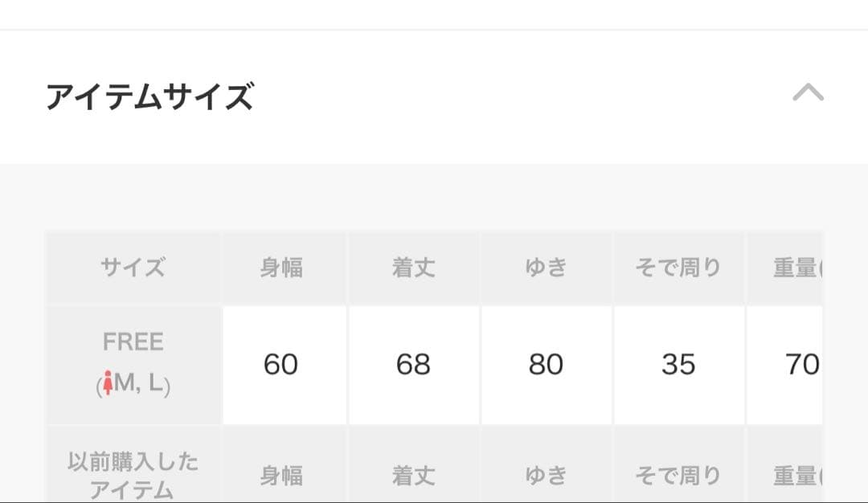Click 身幅 in the 以前購入したアイテム row

coord(281,476)
